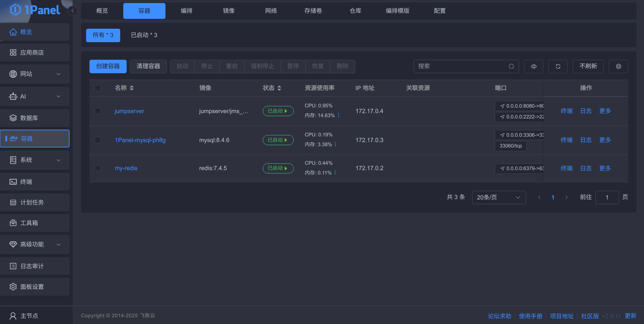This screenshot has height=324, width=644.
Task: Click the 前往 page number input
Action: (607, 197)
